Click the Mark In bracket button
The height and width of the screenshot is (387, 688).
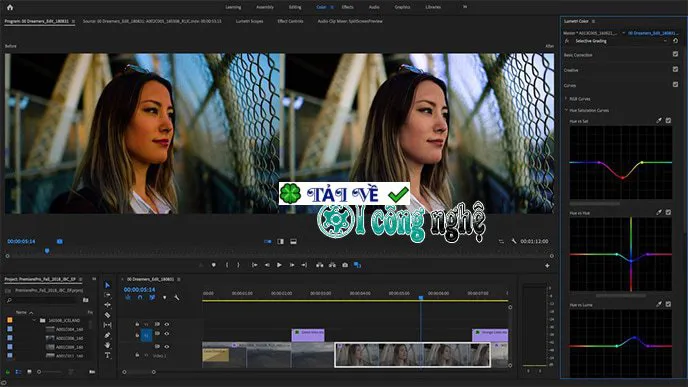[227, 265]
